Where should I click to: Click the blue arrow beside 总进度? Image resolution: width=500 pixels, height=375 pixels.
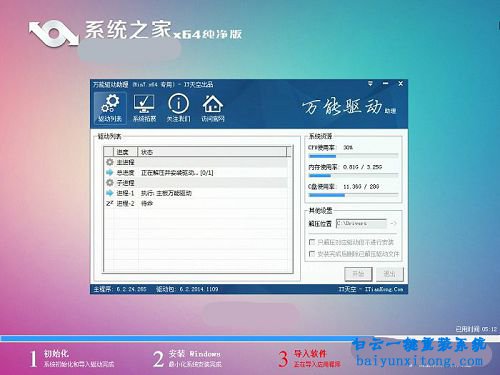[110, 173]
